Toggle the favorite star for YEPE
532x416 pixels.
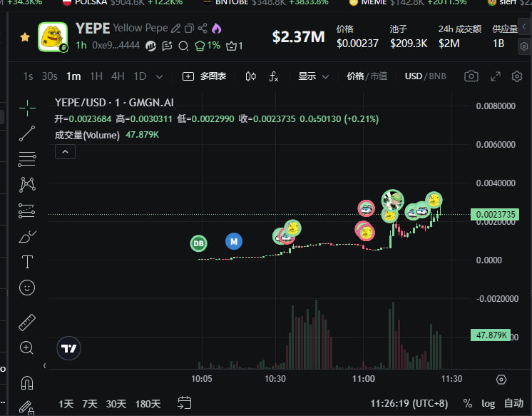25,37
